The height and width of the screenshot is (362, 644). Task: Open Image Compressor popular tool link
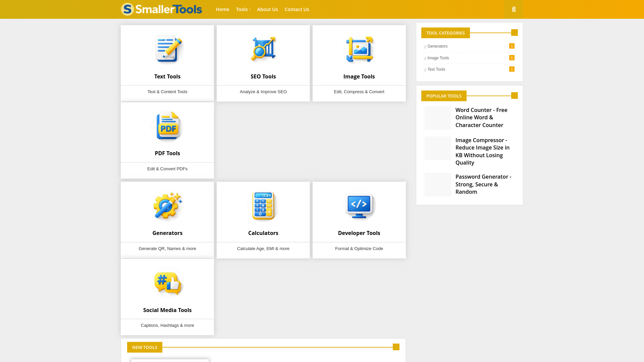point(483,152)
